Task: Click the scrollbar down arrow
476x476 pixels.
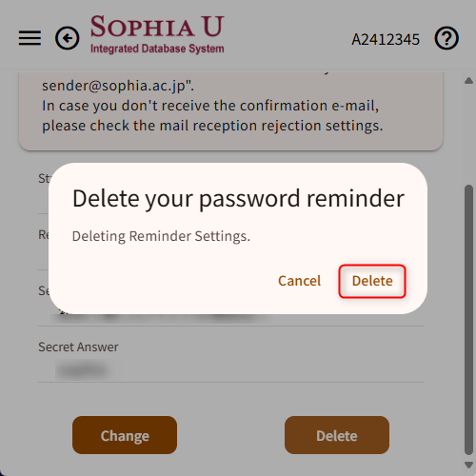Action: (x=468, y=465)
